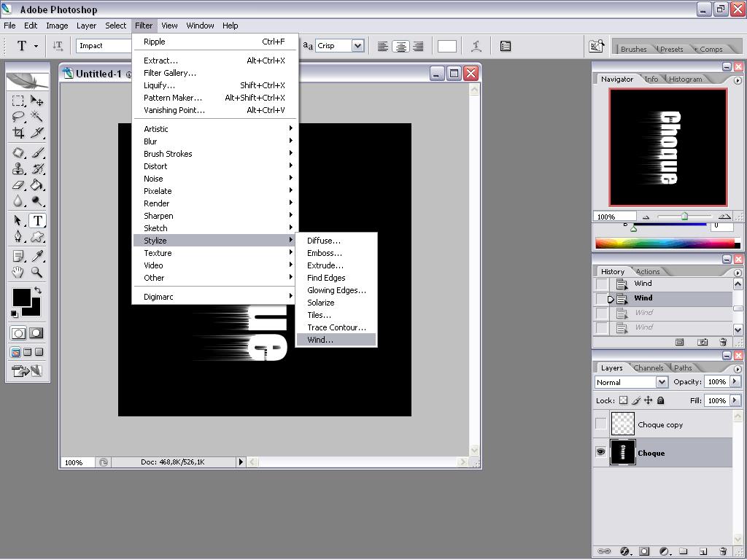Toggle lock transparent pixels
The height and width of the screenshot is (560, 747).
[x=623, y=400]
